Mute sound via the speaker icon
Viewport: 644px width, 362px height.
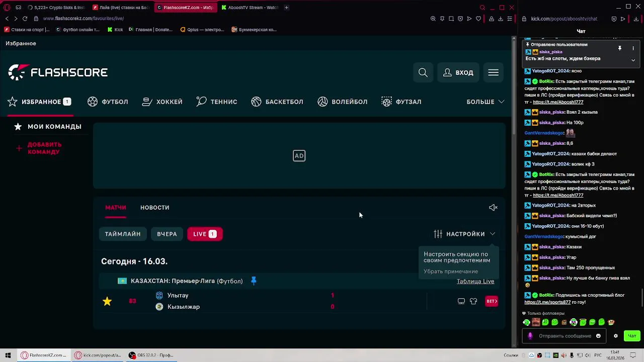tap(493, 208)
